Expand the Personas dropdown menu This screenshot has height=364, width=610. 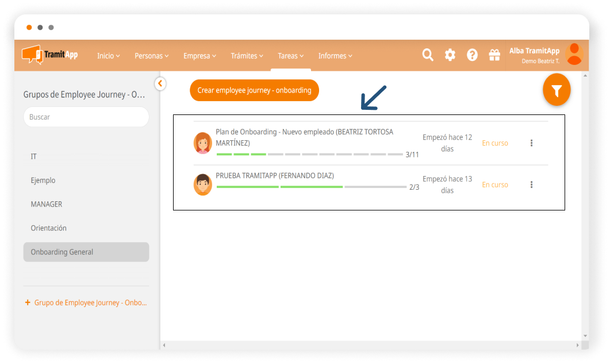tap(151, 56)
